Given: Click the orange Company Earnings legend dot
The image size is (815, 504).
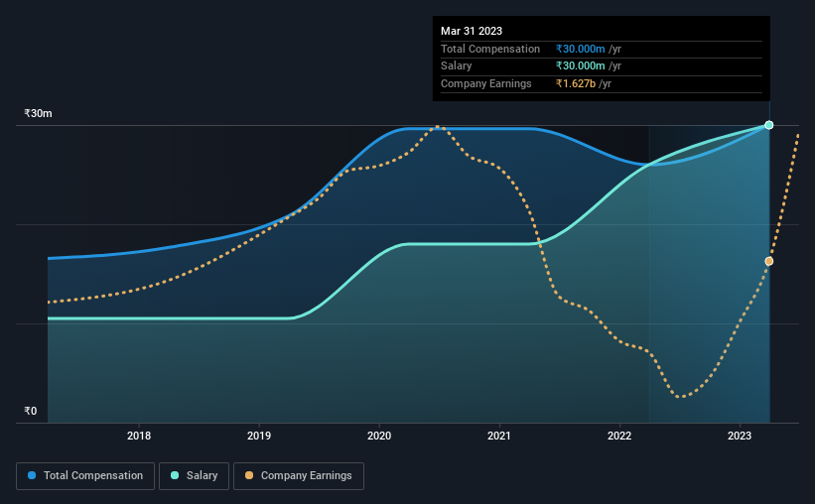Looking at the screenshot, I should 249,475.
